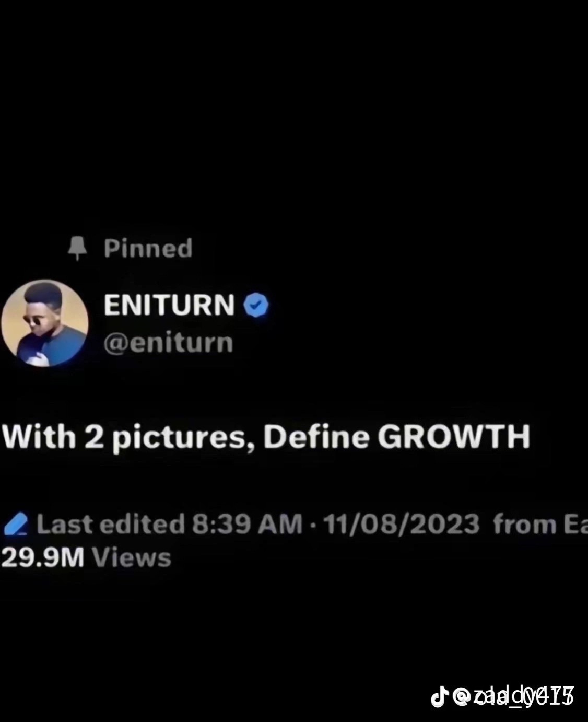Click the 29.9M view count
The height and width of the screenshot is (722, 588).
point(43,558)
